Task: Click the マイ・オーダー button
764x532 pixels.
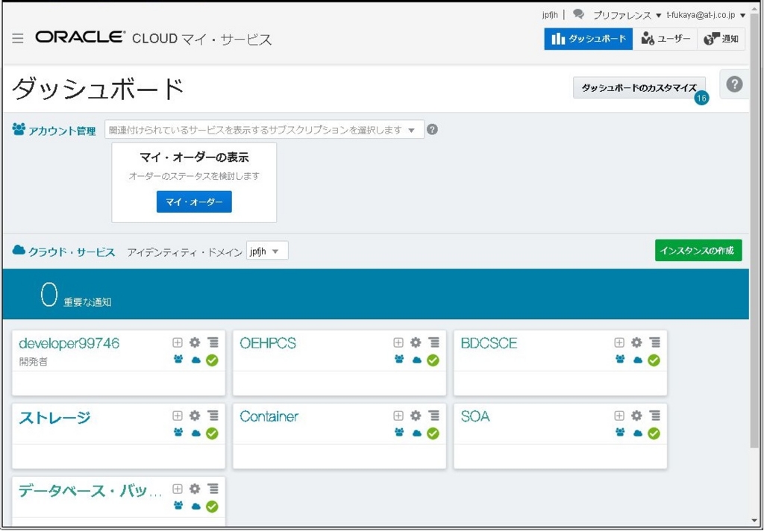Action: click(194, 201)
